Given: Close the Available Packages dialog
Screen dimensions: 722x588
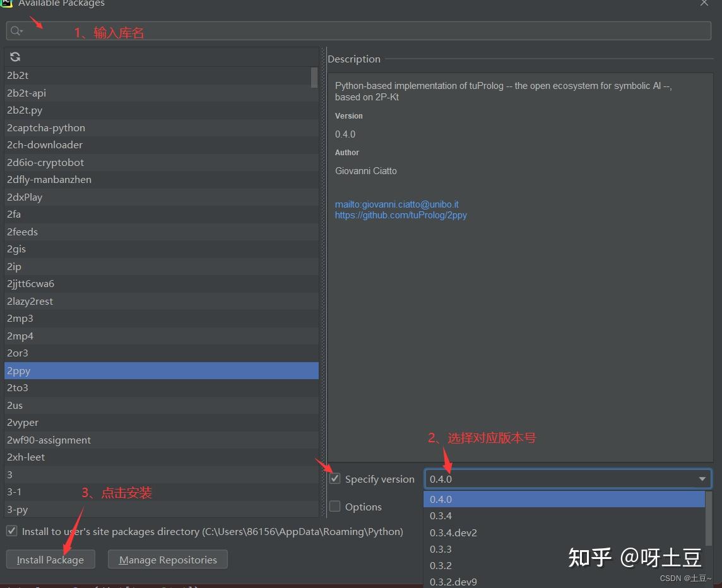Looking at the screenshot, I should (x=704, y=4).
